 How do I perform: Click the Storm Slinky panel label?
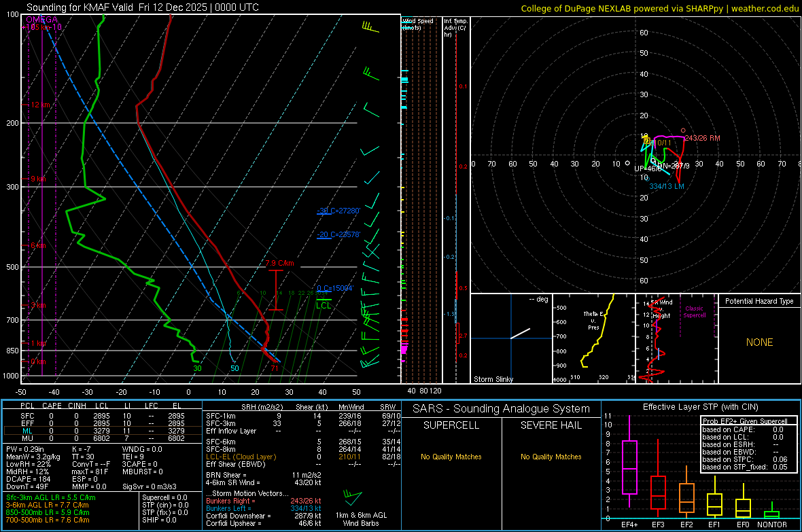pos(493,379)
